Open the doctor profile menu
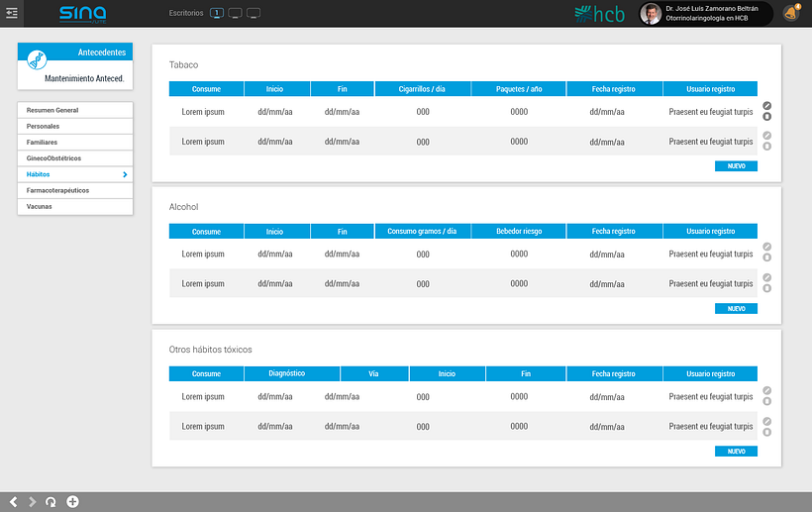 coord(705,14)
